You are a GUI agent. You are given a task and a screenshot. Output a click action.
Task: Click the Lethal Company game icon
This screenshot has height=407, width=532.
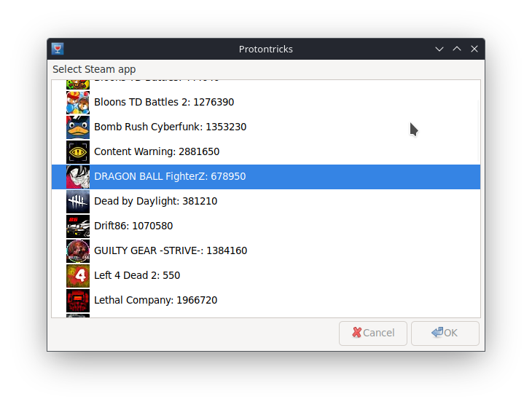pyautogui.click(x=78, y=300)
